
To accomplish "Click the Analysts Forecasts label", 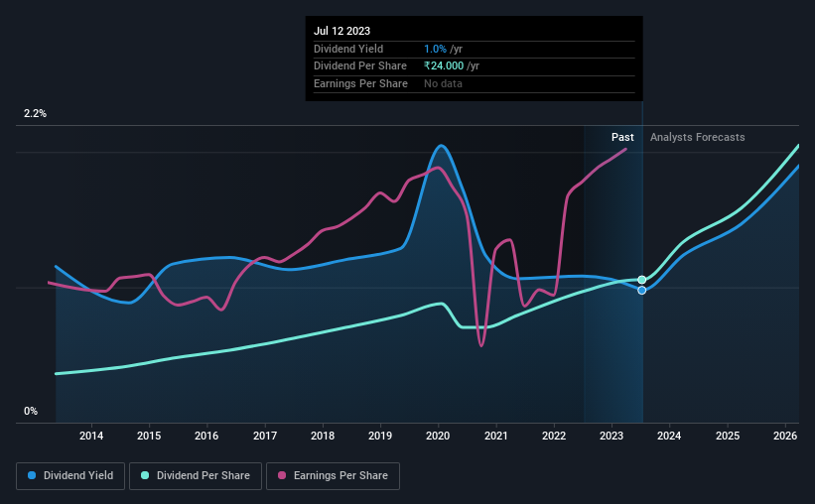I will [x=697, y=137].
